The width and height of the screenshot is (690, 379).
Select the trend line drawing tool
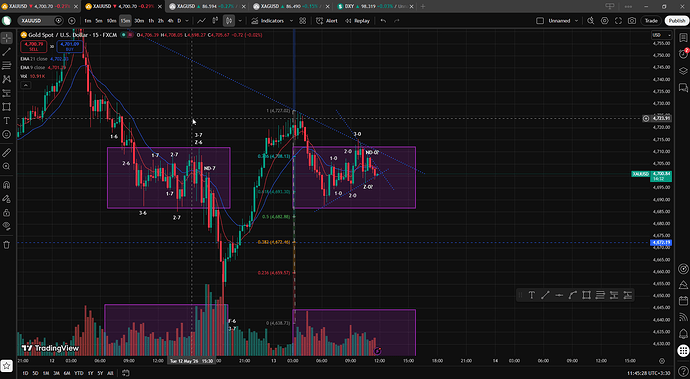7,52
